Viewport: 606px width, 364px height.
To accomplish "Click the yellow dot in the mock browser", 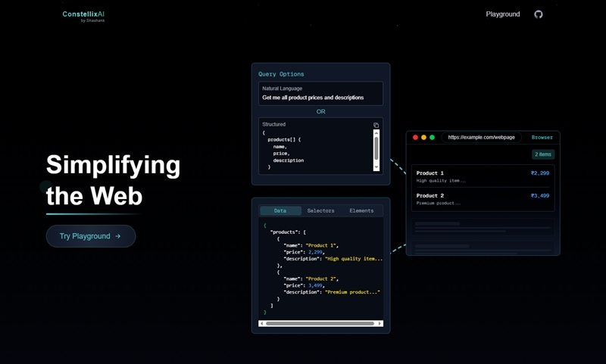I will pos(423,137).
